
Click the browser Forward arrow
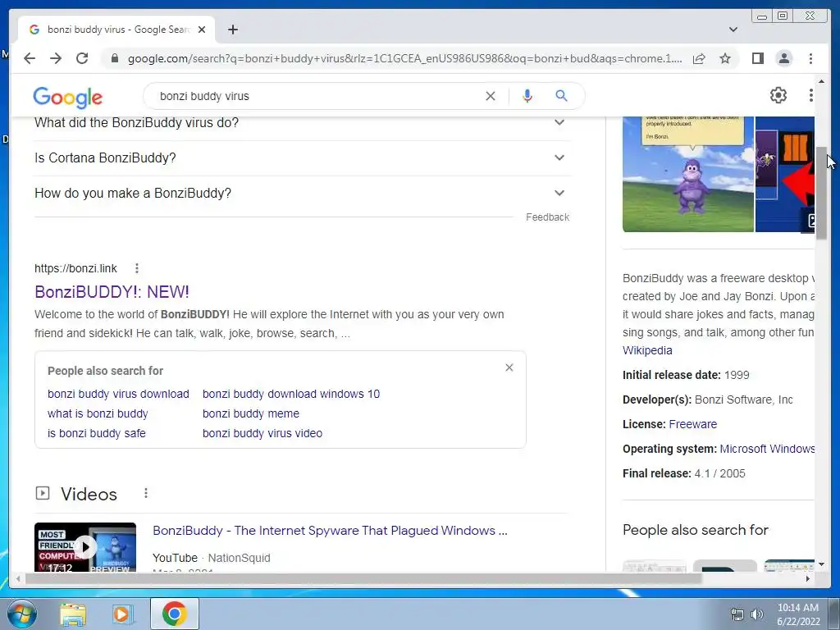point(56,58)
